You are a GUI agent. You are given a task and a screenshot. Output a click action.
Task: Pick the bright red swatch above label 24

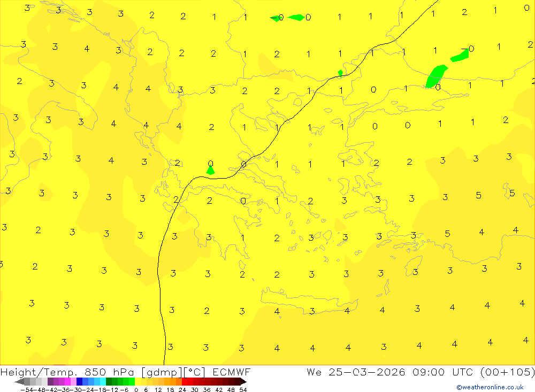click(185, 381)
